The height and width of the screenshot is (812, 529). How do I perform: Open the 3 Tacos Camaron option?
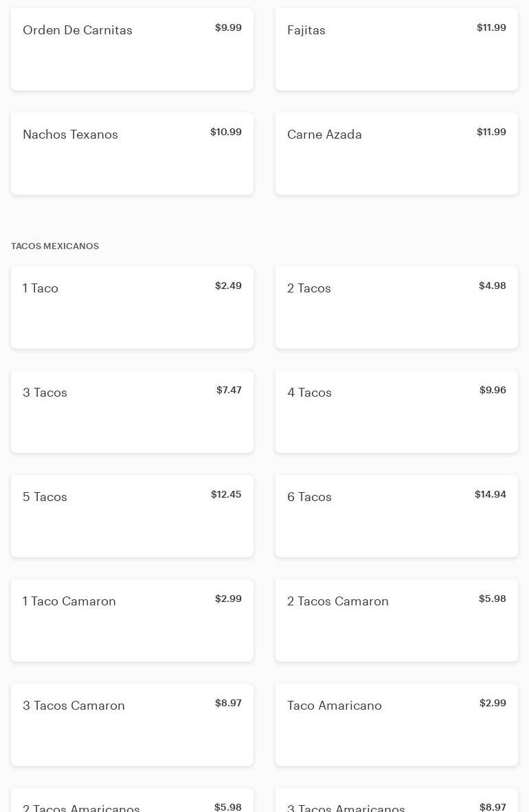point(132,725)
